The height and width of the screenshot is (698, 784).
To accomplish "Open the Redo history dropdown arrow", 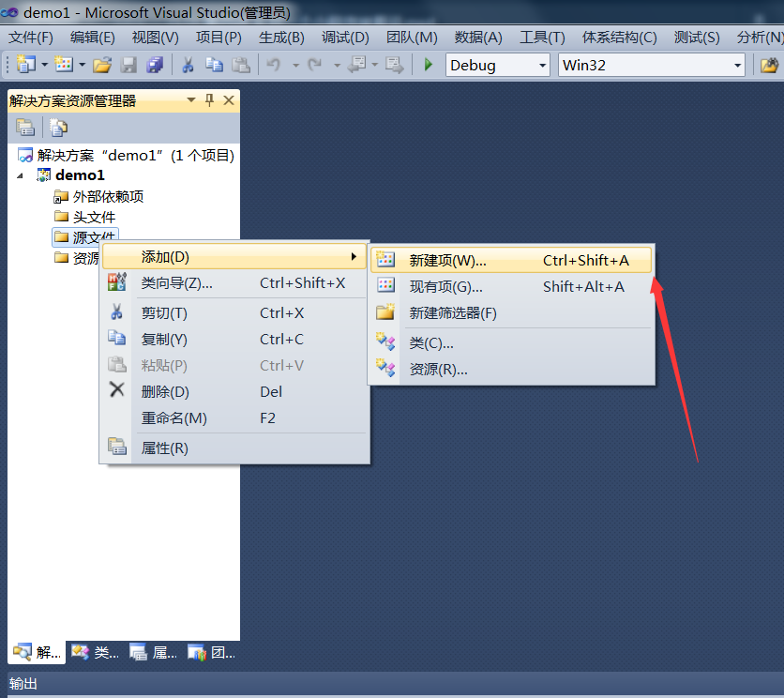I will [x=338, y=66].
